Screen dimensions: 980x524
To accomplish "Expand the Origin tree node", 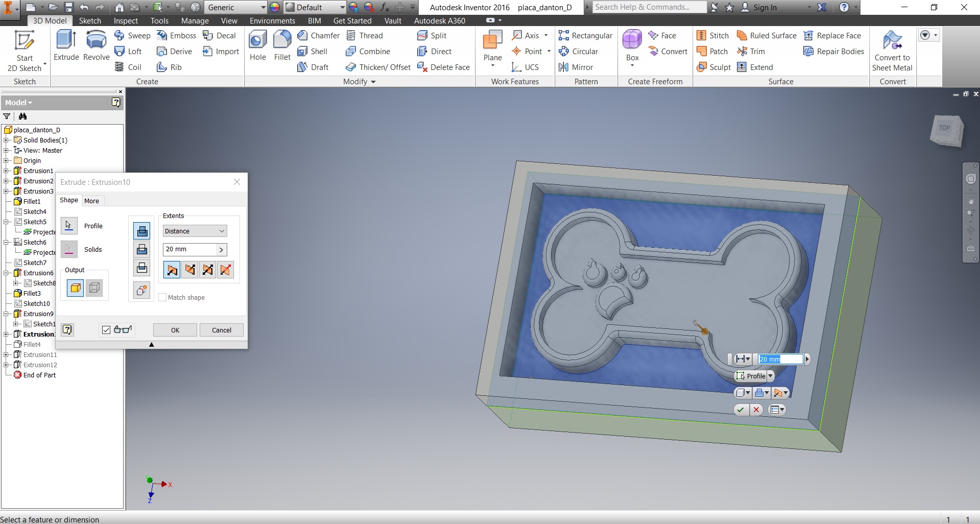I will click(6, 160).
